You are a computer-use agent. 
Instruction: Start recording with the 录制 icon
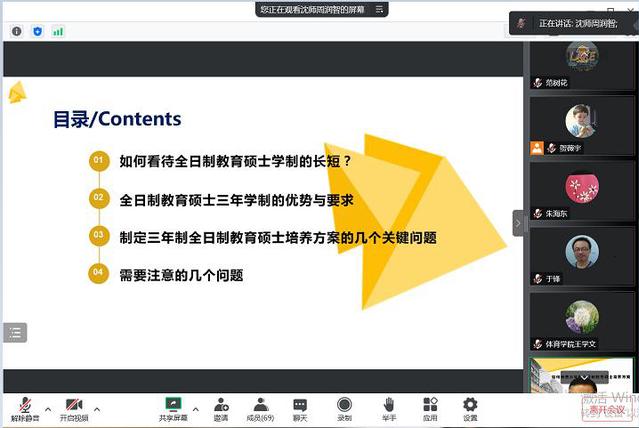(344, 408)
